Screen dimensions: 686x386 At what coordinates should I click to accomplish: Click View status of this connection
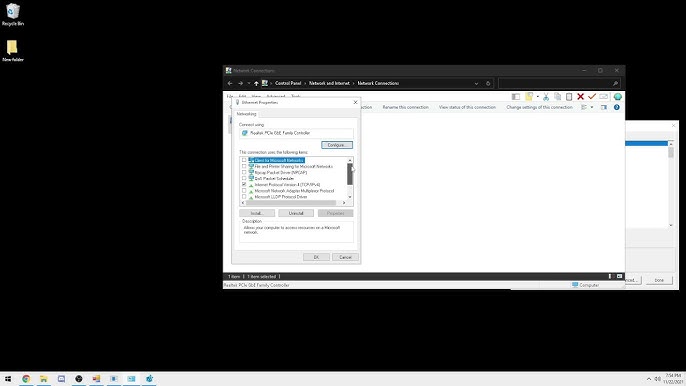pyautogui.click(x=467, y=107)
